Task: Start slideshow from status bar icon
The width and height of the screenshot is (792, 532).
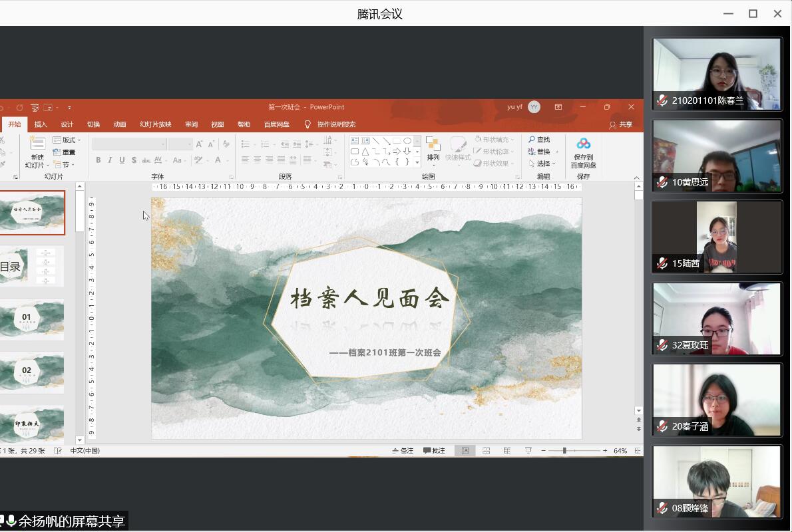Action: tap(528, 451)
